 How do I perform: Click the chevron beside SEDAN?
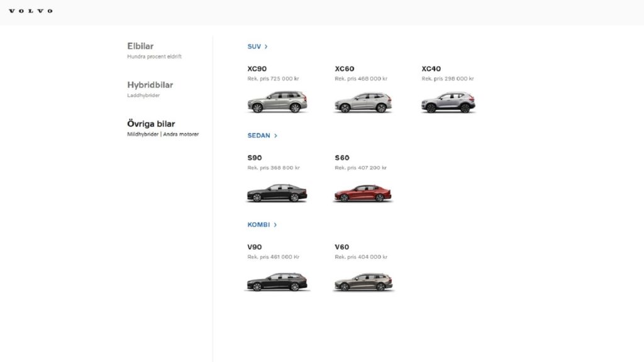pos(275,136)
